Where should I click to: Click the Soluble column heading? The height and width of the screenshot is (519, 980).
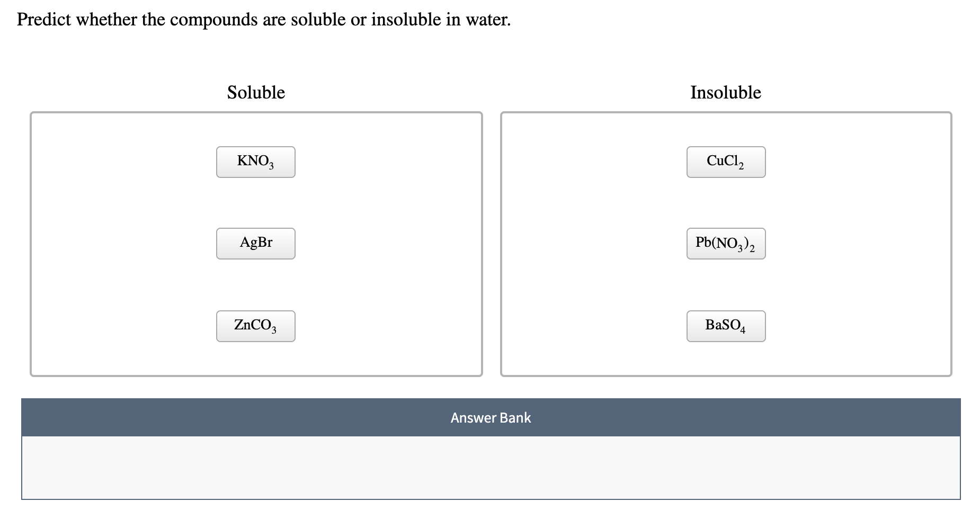coord(256,92)
